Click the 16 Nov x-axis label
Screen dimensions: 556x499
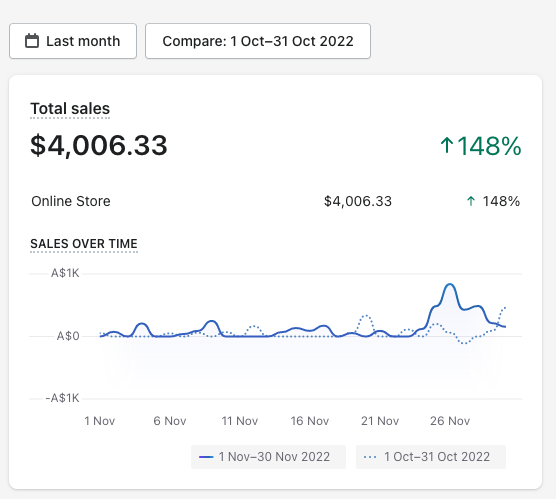(310, 421)
